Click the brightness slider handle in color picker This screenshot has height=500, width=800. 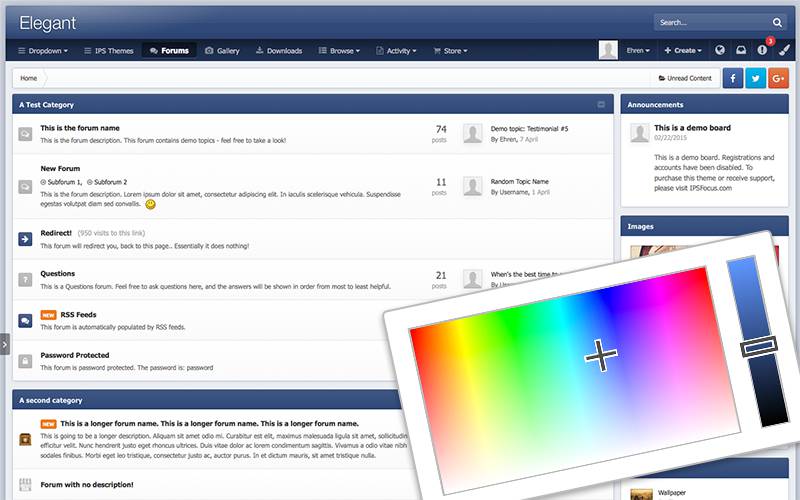point(757,347)
